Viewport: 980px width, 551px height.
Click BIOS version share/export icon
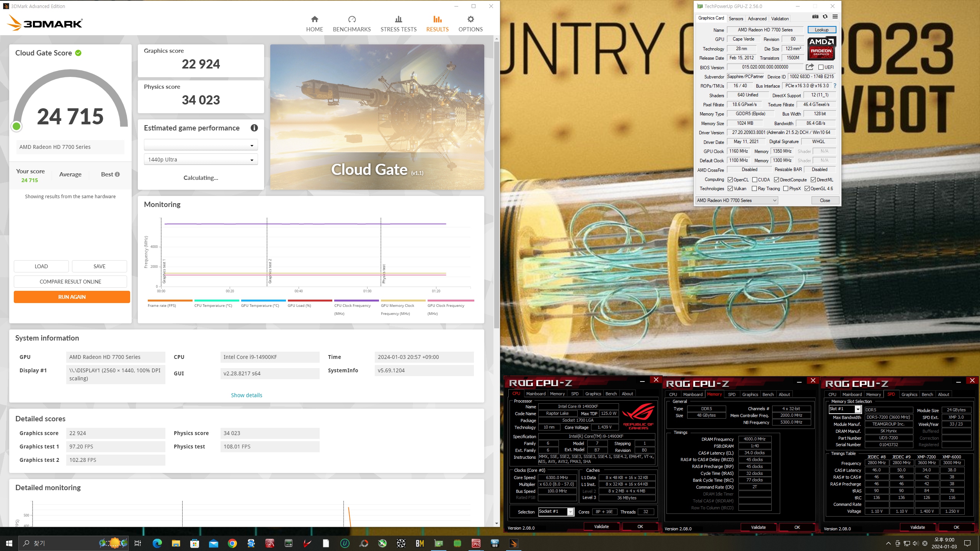point(810,67)
